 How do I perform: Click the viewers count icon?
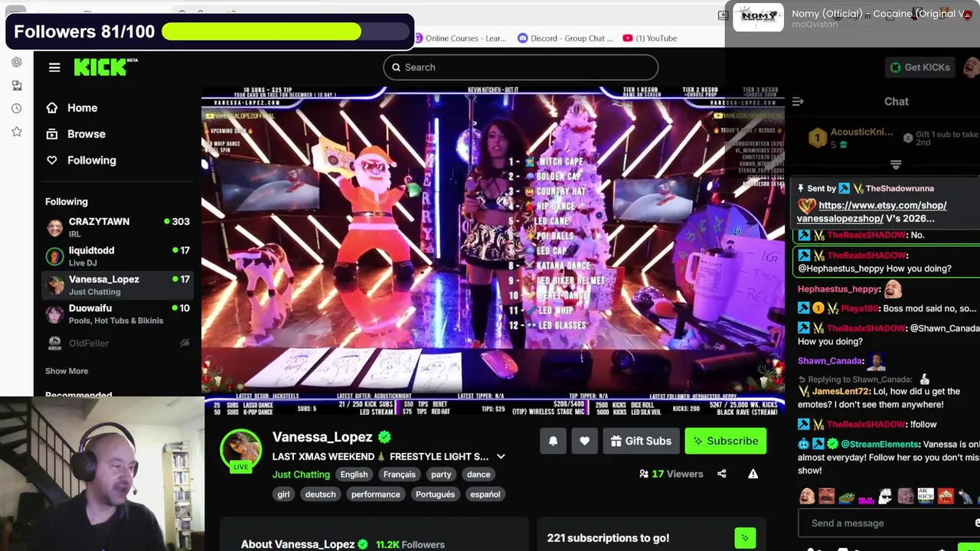pos(644,474)
